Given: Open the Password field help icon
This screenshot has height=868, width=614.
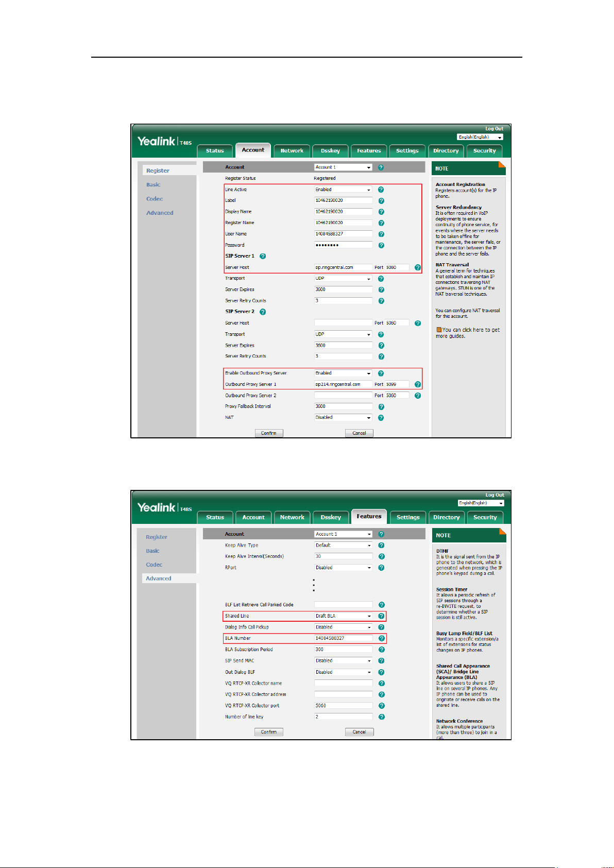Looking at the screenshot, I should click(381, 245).
